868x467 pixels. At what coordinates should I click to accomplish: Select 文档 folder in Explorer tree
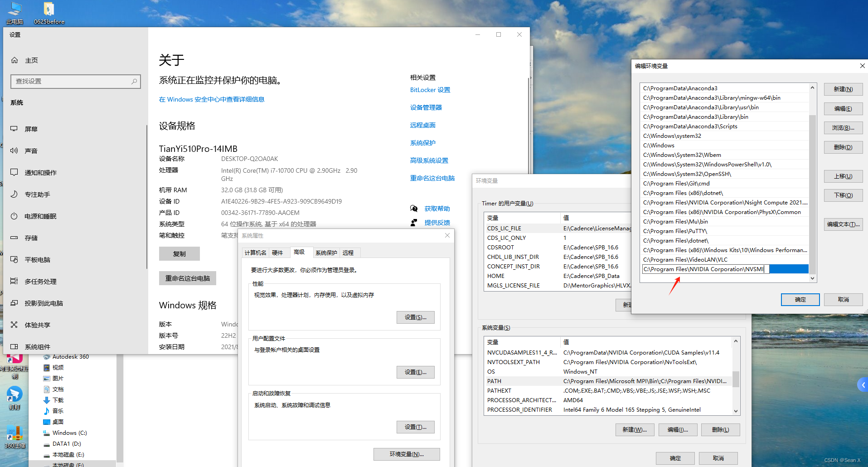(53, 389)
